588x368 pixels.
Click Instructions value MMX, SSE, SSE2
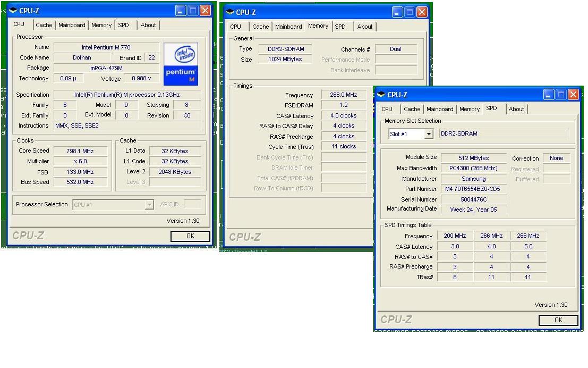point(127,126)
